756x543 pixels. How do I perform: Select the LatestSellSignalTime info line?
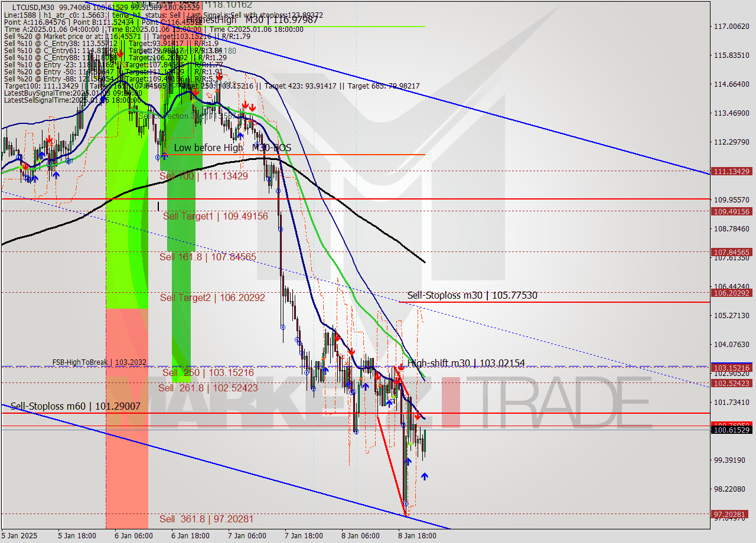[x=73, y=100]
